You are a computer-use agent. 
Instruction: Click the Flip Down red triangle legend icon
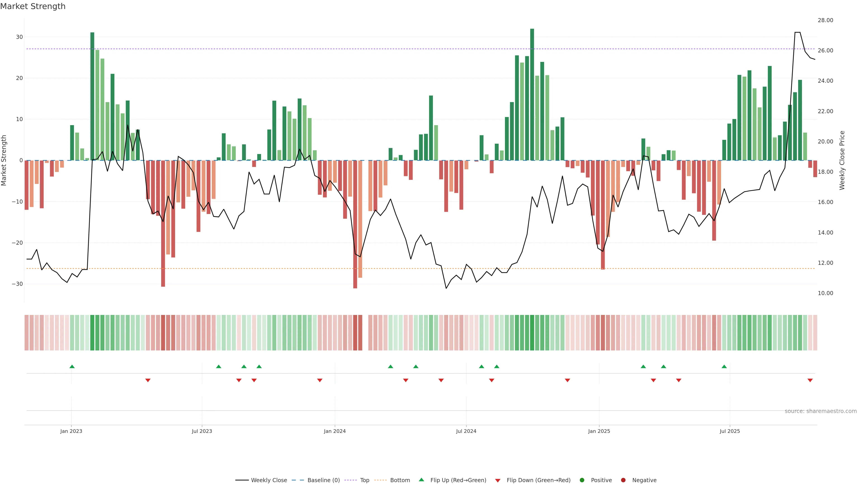(498, 481)
